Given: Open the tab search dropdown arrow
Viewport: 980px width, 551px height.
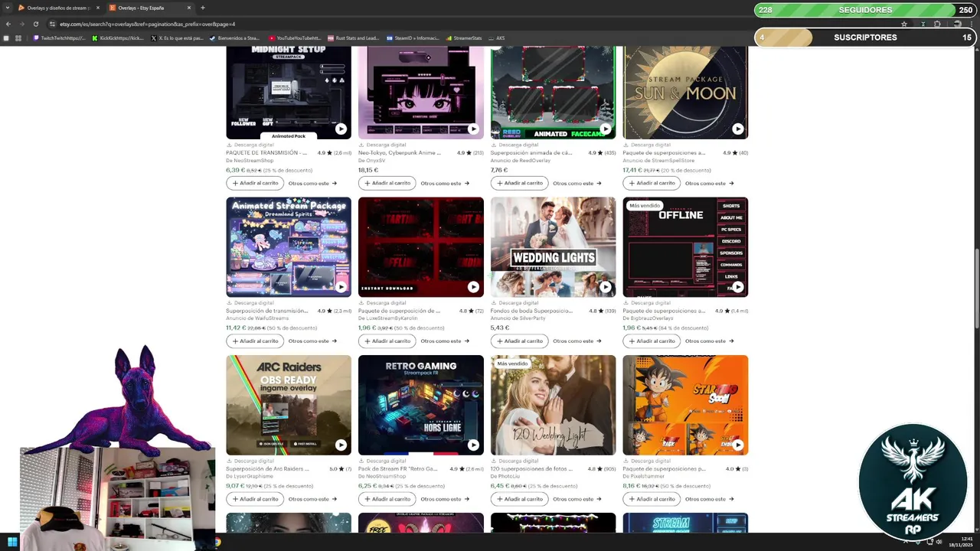Looking at the screenshot, I should 7,8.
